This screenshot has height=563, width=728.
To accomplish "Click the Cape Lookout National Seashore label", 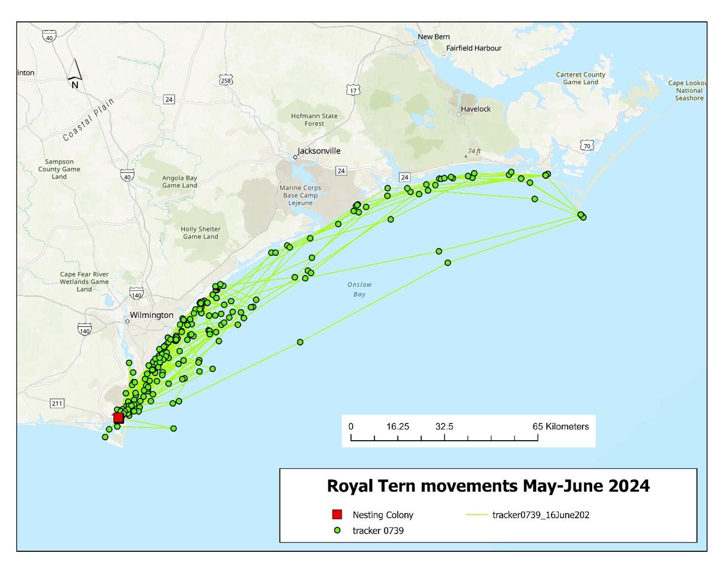I will pos(688,90).
